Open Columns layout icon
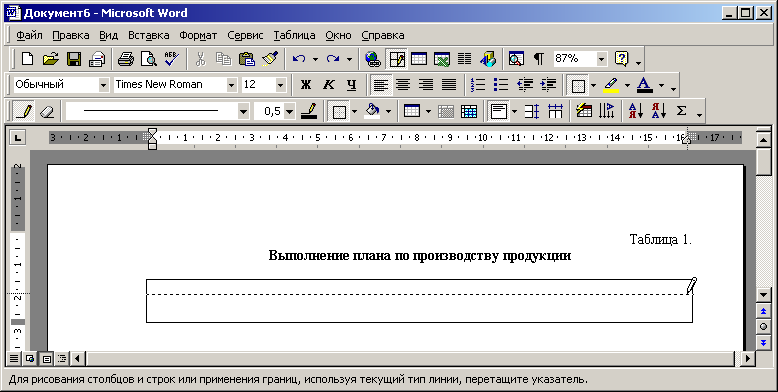Screen dimensions: 778x392 click(x=464, y=59)
